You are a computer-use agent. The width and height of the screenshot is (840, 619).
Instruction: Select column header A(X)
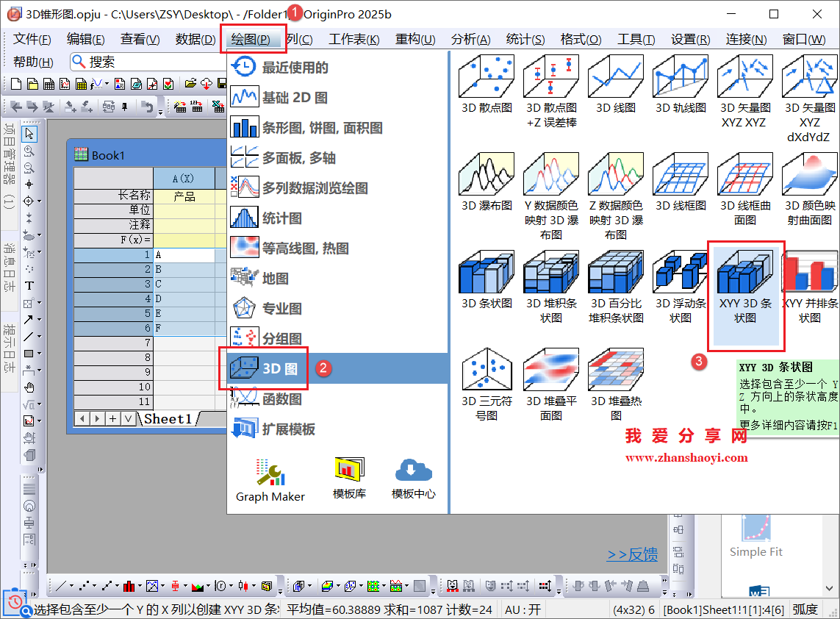coord(183,179)
